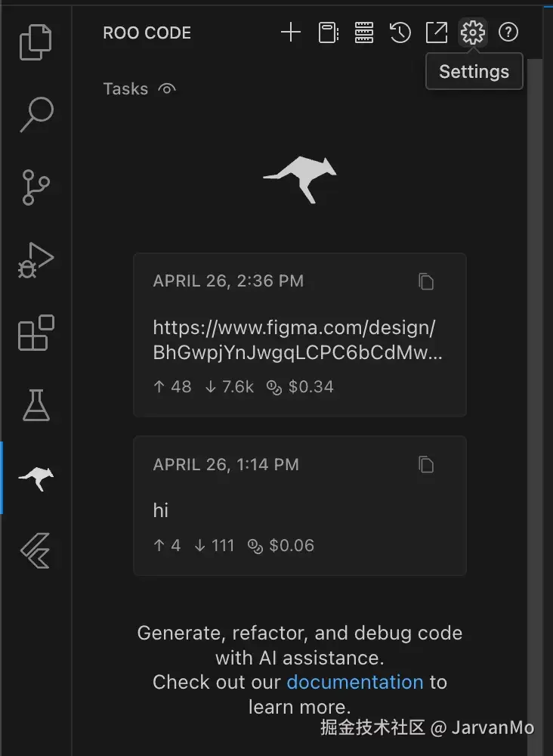Open the Source Control view
Image resolution: width=553 pixels, height=756 pixels.
tap(34, 187)
